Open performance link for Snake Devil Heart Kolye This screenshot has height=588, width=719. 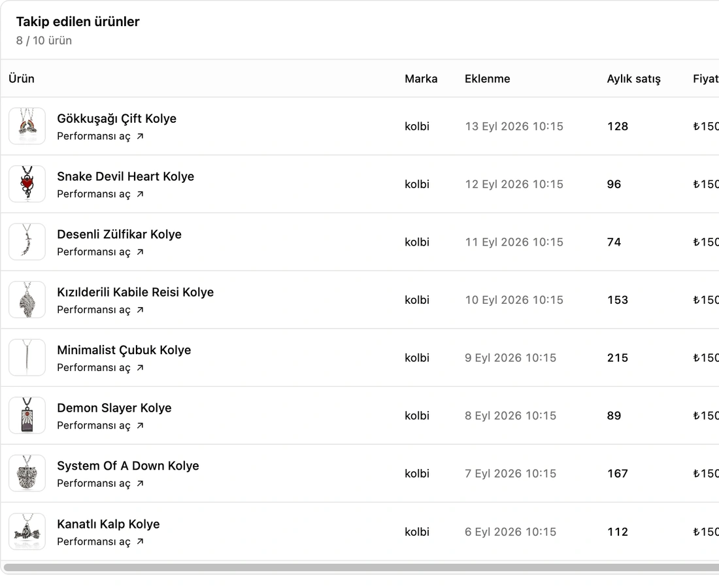click(x=100, y=194)
